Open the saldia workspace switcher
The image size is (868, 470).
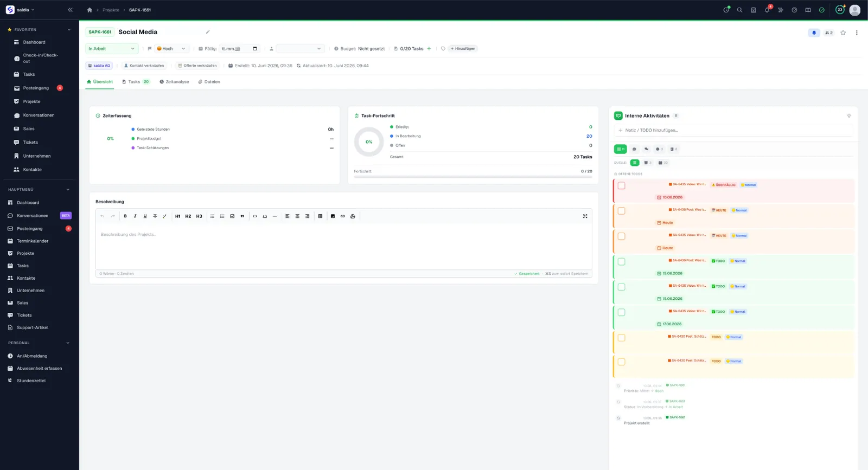point(20,10)
